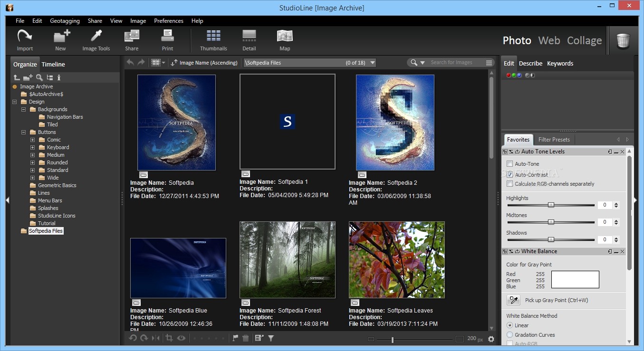This screenshot has height=351, width=644.
Task: Adjust the Midtones slider
Action: (551, 222)
